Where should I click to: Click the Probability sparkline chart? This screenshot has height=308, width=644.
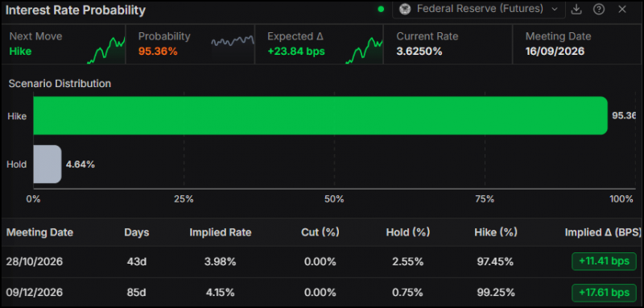(233, 41)
